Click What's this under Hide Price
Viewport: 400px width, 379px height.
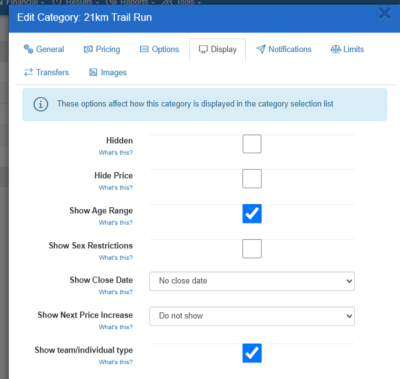(116, 188)
